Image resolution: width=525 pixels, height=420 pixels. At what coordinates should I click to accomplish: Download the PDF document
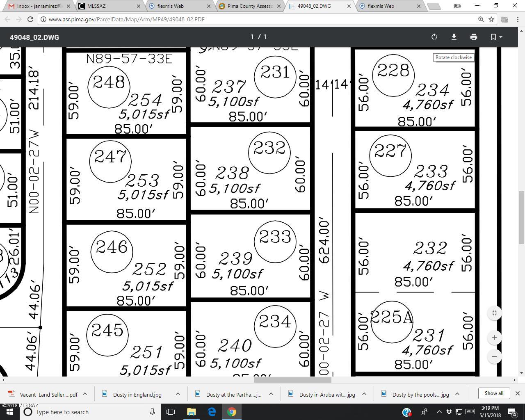454,37
